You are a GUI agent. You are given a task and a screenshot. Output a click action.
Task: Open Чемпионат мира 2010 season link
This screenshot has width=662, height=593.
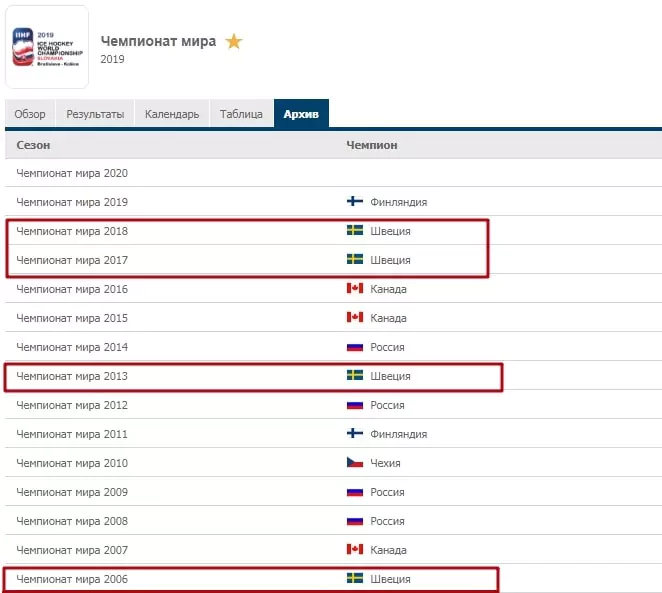[72, 463]
